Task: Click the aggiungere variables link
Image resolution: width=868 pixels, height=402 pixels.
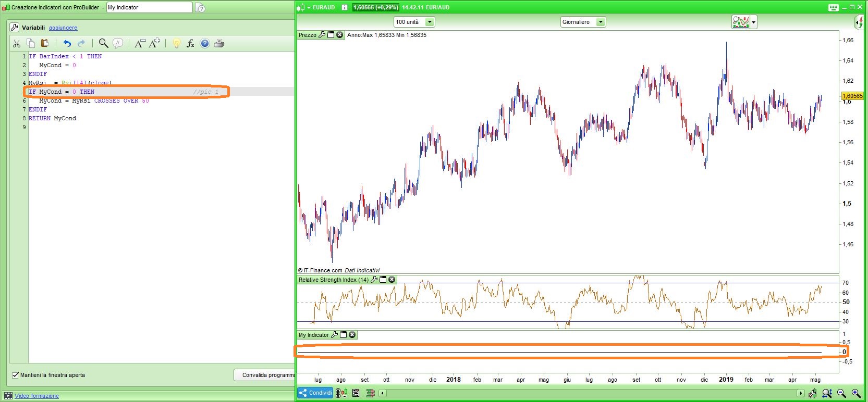Action: pos(63,28)
